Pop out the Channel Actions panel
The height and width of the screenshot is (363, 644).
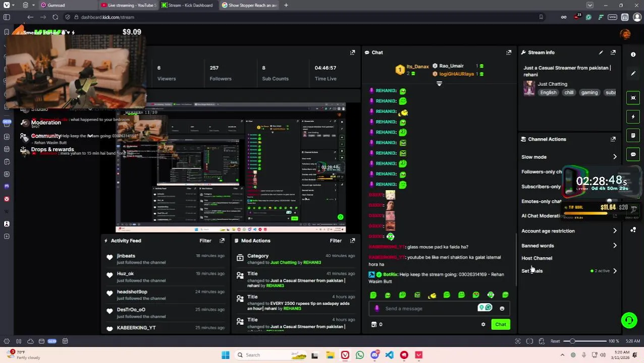613,139
